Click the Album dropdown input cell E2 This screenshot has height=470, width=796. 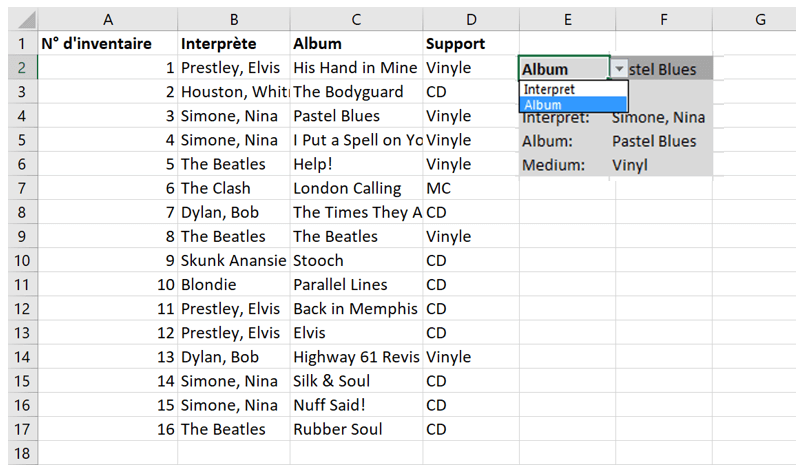click(564, 69)
